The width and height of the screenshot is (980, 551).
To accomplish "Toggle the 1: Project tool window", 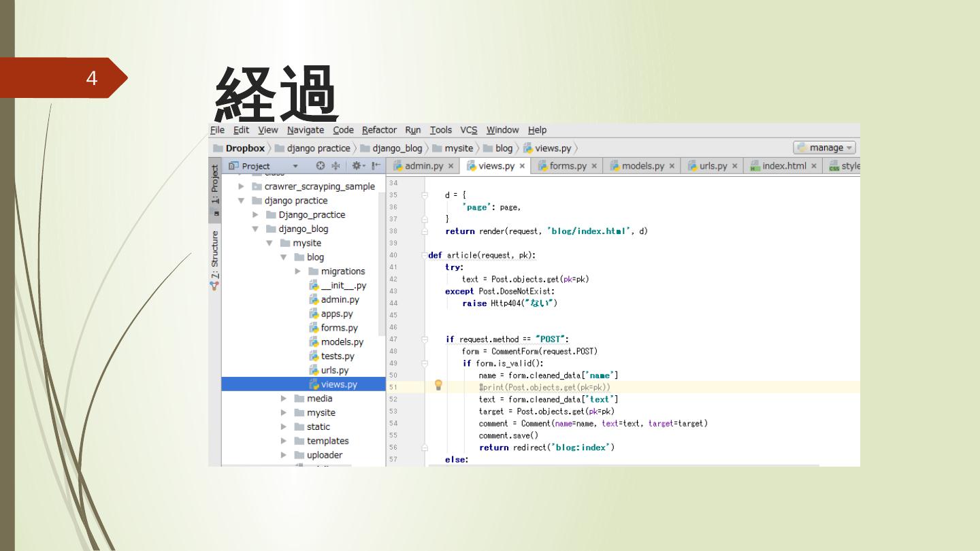I will click(x=215, y=184).
